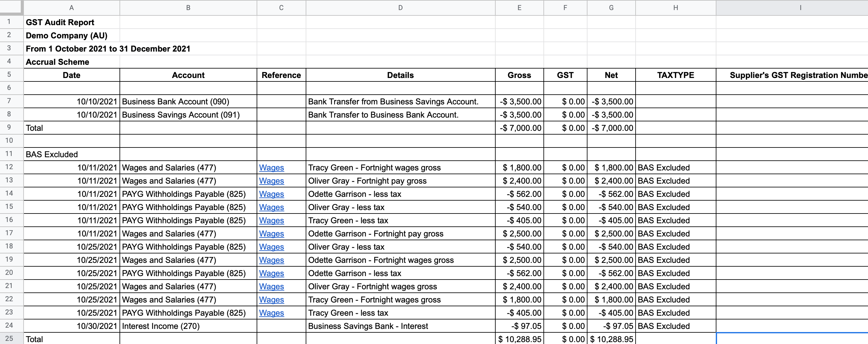Select column A header
This screenshot has height=344, width=868.
click(71, 8)
